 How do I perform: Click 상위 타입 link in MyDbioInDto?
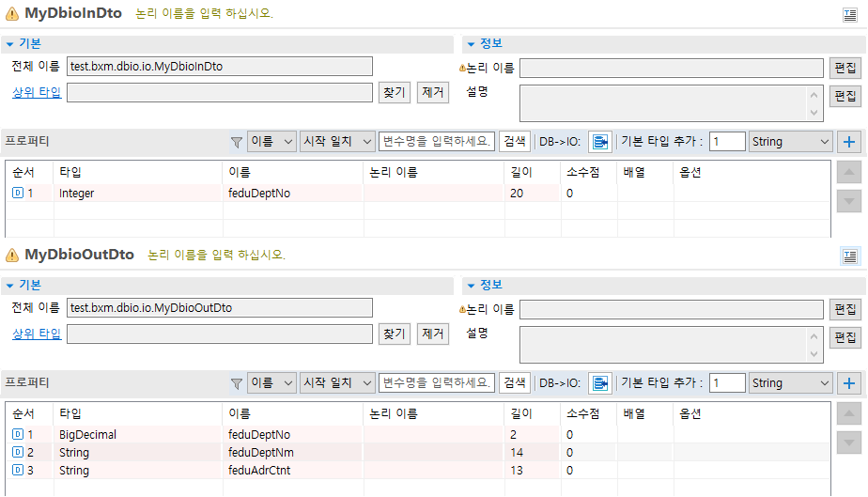coord(37,92)
